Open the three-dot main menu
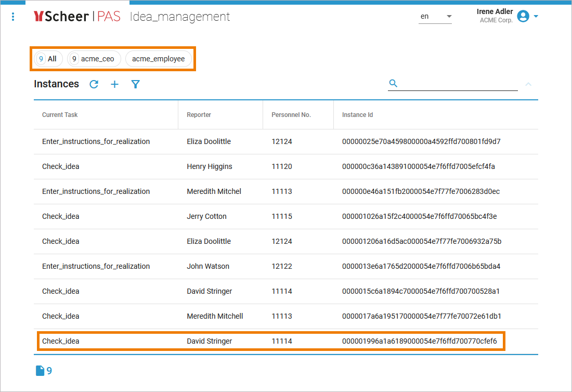 (x=13, y=17)
